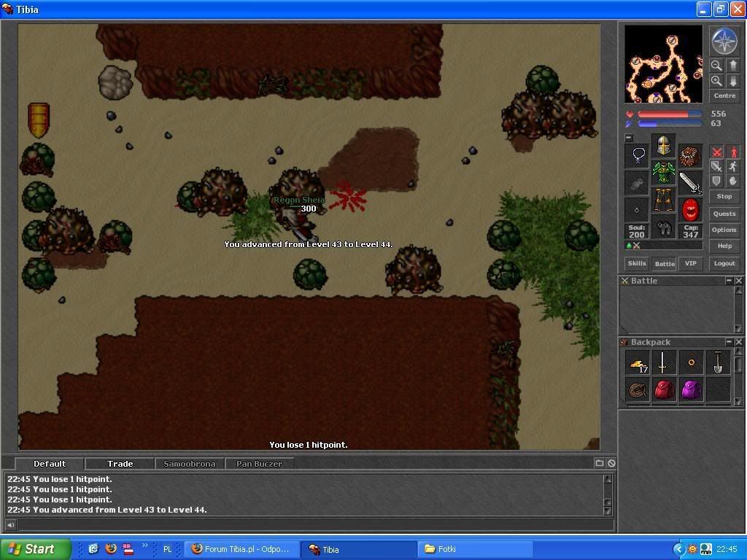This screenshot has width=747, height=560.
Task: Open the PL language bar selector
Action: pyautogui.click(x=167, y=549)
